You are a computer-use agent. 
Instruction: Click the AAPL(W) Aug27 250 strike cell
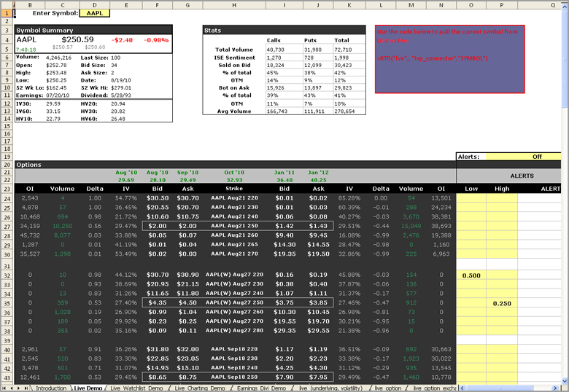pos(234,302)
